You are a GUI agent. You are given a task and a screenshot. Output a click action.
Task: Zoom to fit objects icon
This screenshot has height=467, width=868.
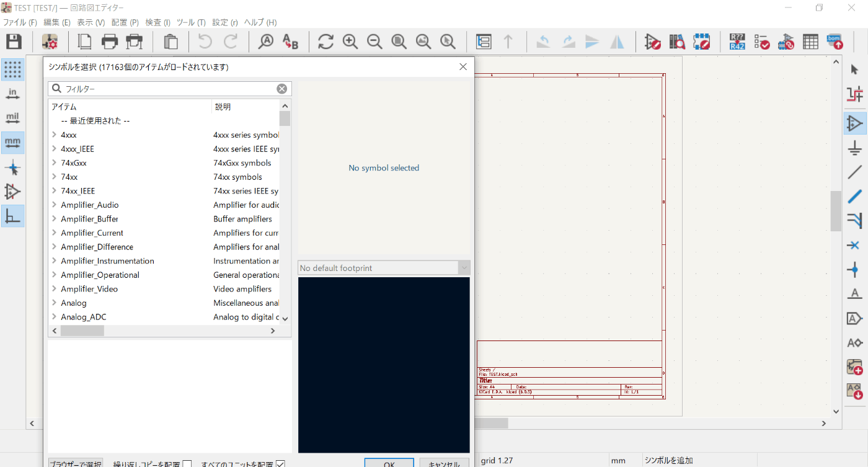click(x=423, y=42)
